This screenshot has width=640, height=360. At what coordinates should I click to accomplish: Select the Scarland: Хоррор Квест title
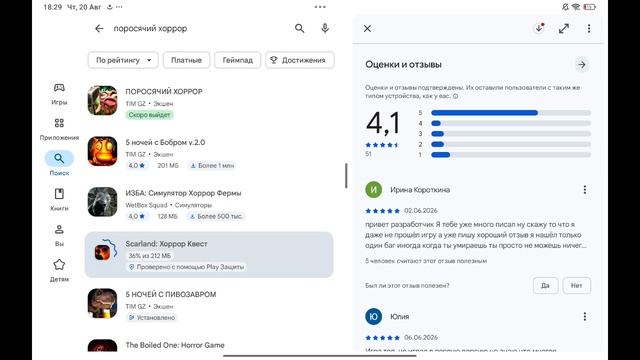tap(166, 244)
